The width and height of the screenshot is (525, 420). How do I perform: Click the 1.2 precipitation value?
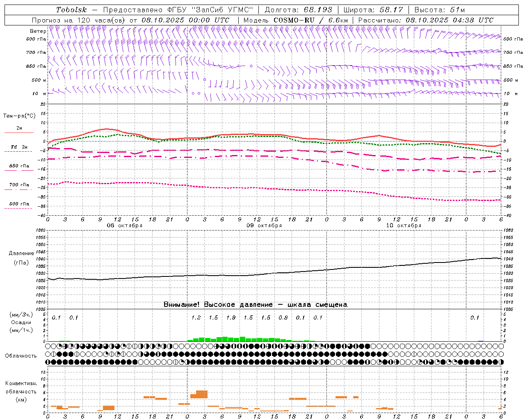[x=196, y=318]
